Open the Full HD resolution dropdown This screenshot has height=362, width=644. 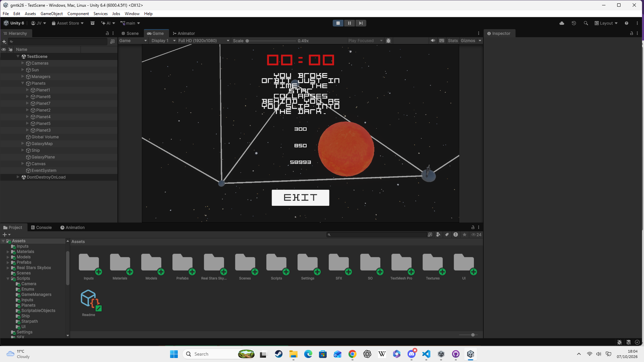[204, 41]
